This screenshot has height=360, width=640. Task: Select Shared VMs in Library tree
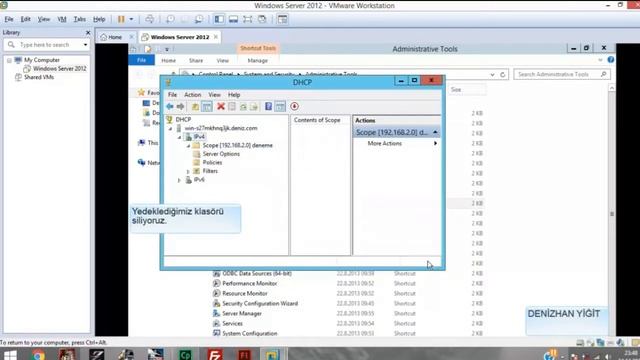[39, 77]
